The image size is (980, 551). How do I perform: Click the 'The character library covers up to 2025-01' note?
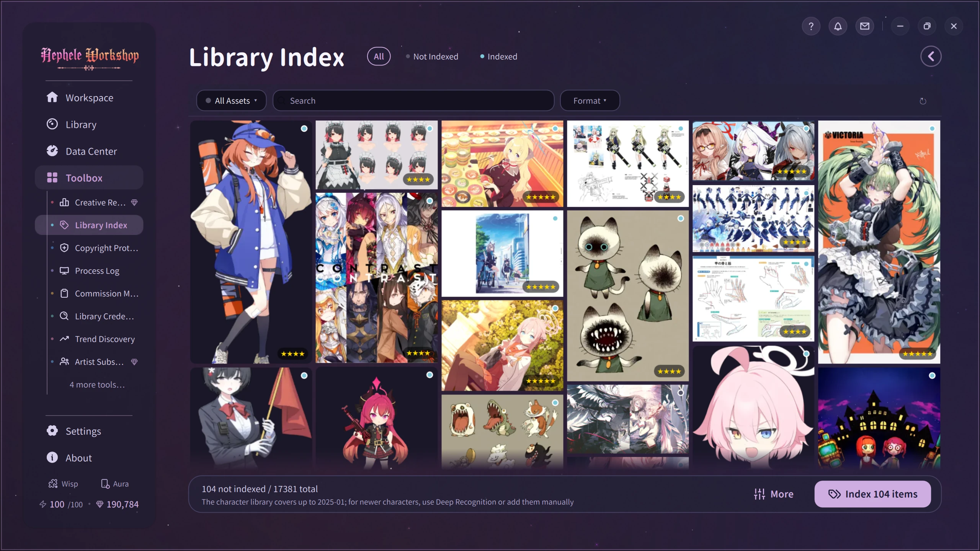coord(387,502)
